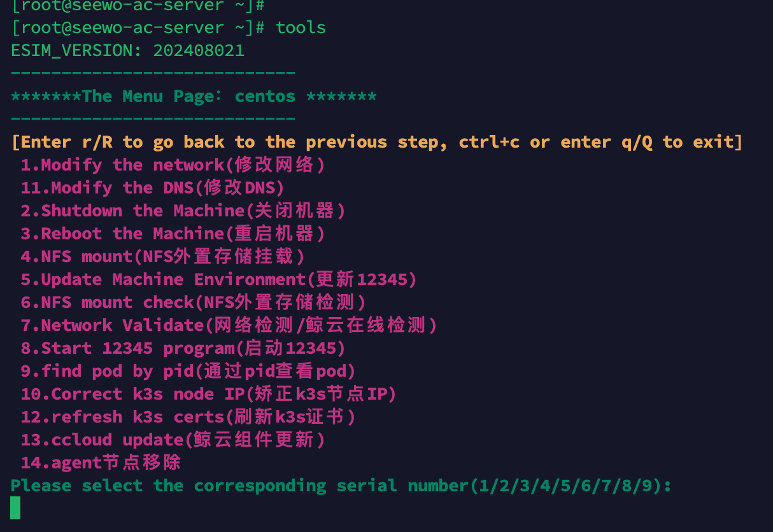Click the ESIM_VERSION: 202408021 line

click(127, 50)
